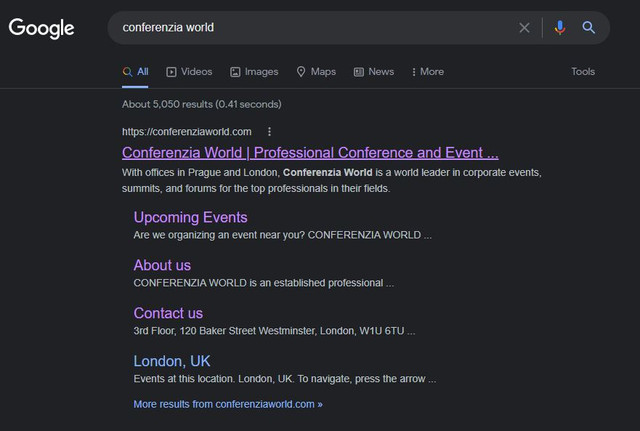Switch to the Images tab
Image resolution: width=640 pixels, height=431 pixels.
tap(254, 72)
